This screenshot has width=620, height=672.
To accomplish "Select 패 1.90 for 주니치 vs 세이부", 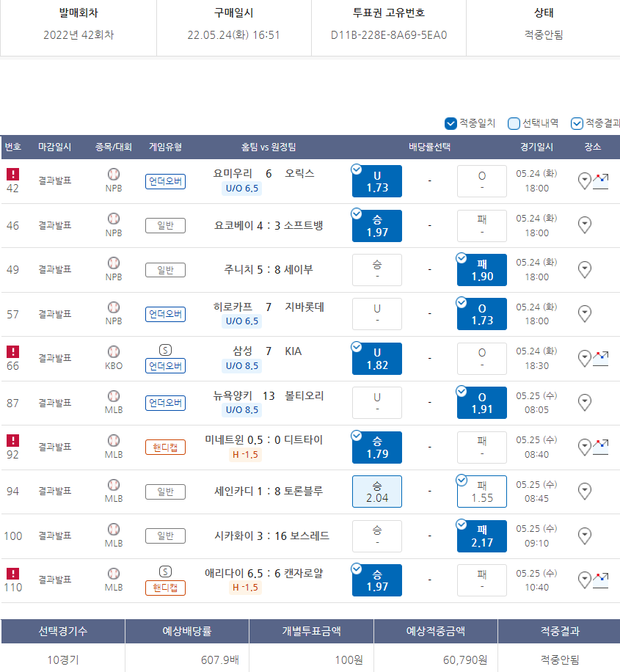I will coord(482,270).
